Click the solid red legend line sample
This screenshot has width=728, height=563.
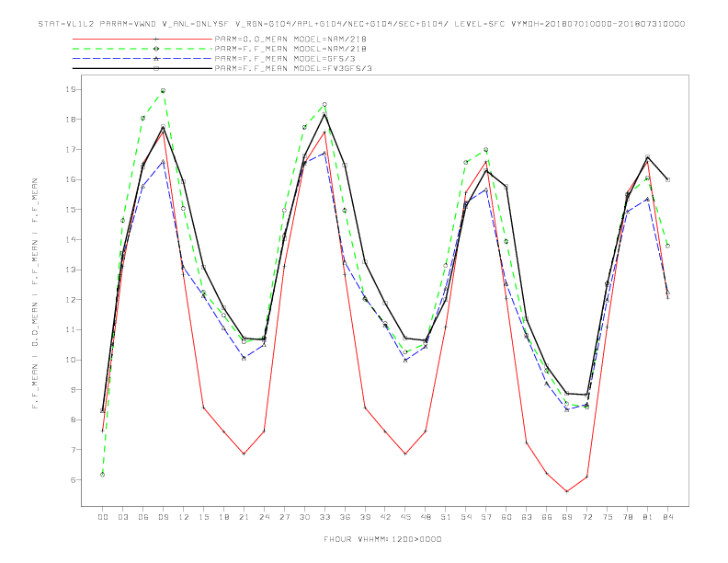[x=142, y=39]
